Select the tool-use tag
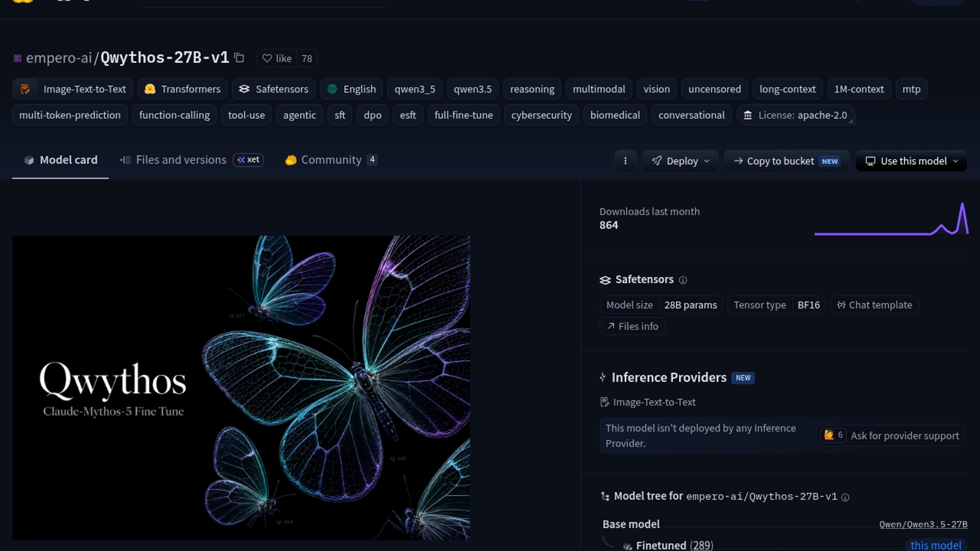 click(x=247, y=115)
